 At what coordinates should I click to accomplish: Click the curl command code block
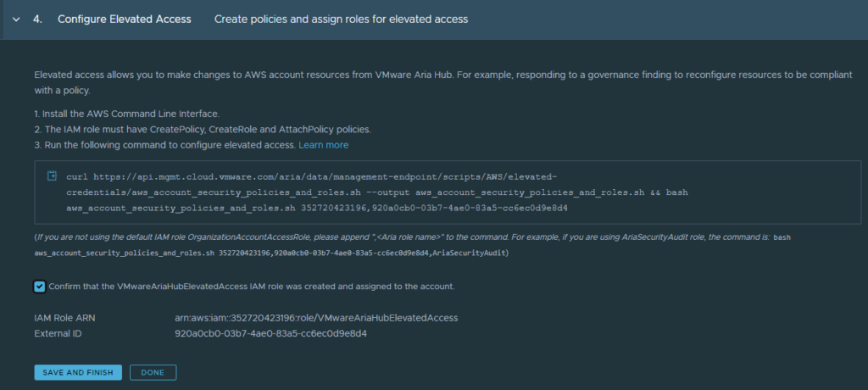tap(448, 192)
